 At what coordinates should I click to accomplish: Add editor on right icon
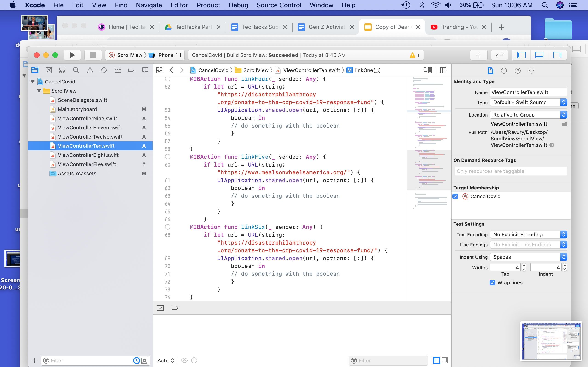click(x=443, y=70)
